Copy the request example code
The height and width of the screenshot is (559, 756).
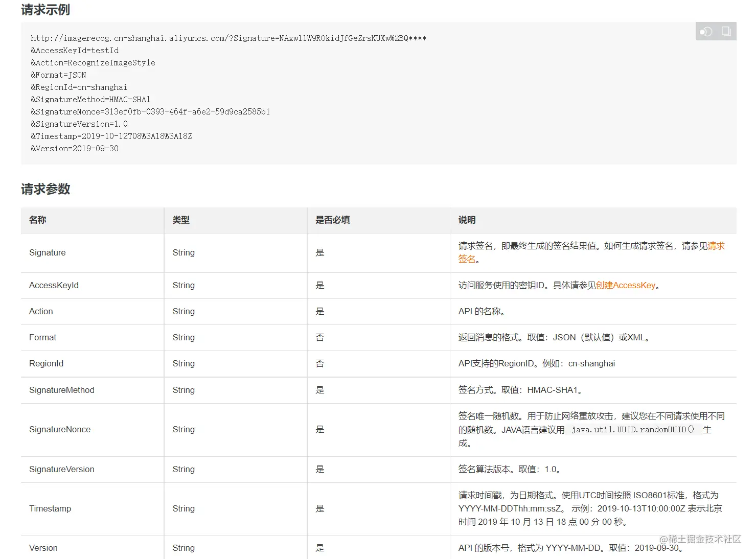(726, 31)
